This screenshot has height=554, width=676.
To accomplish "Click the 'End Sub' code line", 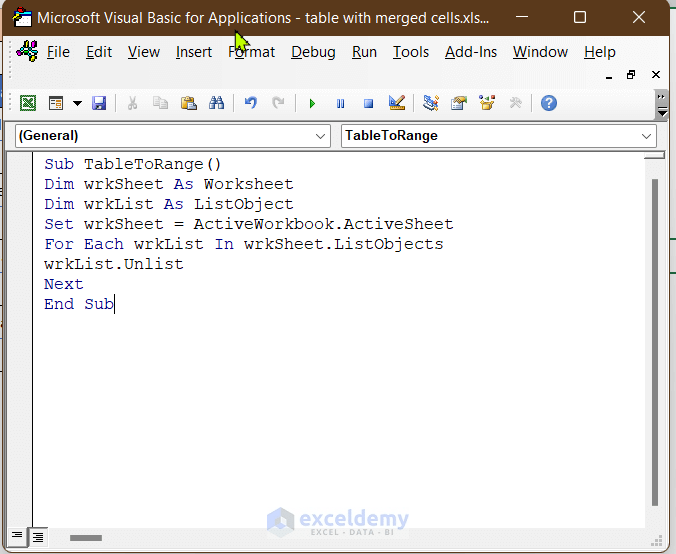I will 79,304.
